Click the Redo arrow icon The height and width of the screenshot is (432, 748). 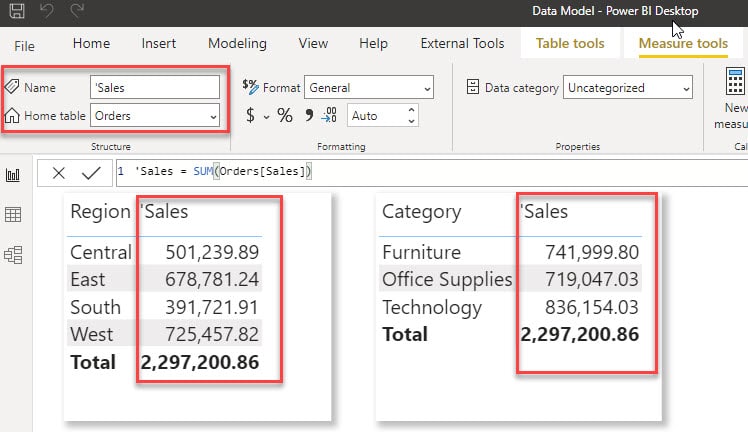pos(77,10)
